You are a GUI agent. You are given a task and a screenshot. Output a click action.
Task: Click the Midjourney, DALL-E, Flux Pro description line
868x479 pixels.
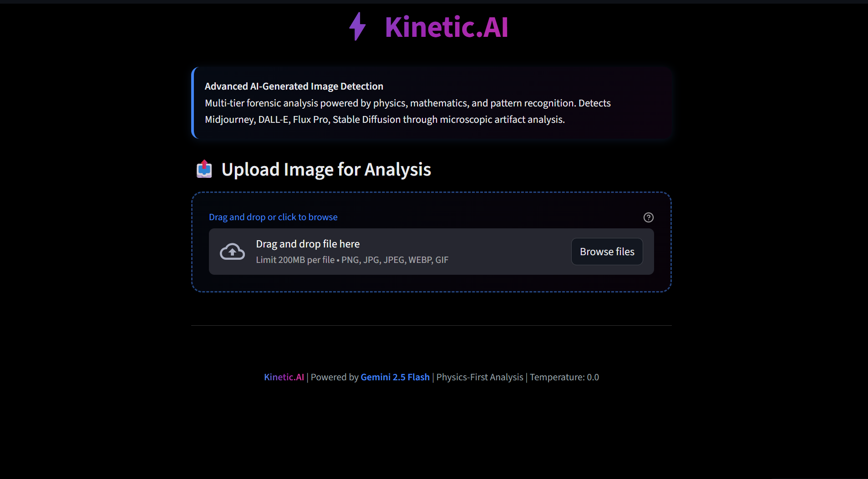385,120
